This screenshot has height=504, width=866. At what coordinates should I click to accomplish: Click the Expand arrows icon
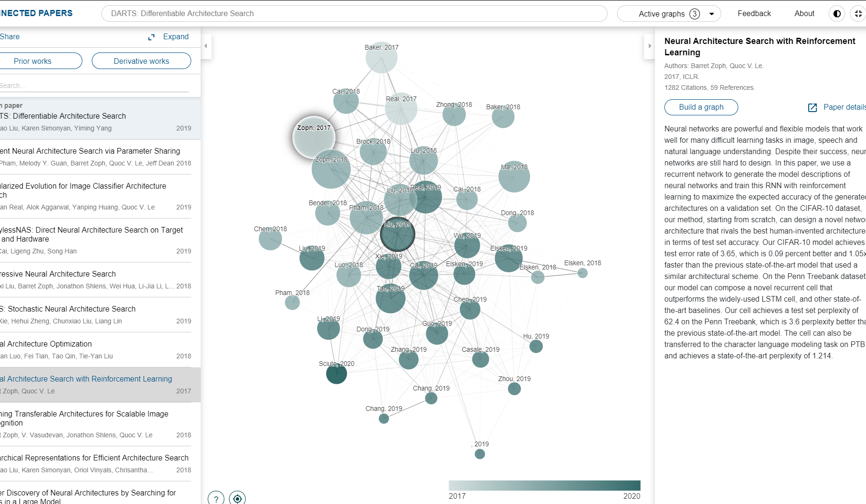(151, 37)
